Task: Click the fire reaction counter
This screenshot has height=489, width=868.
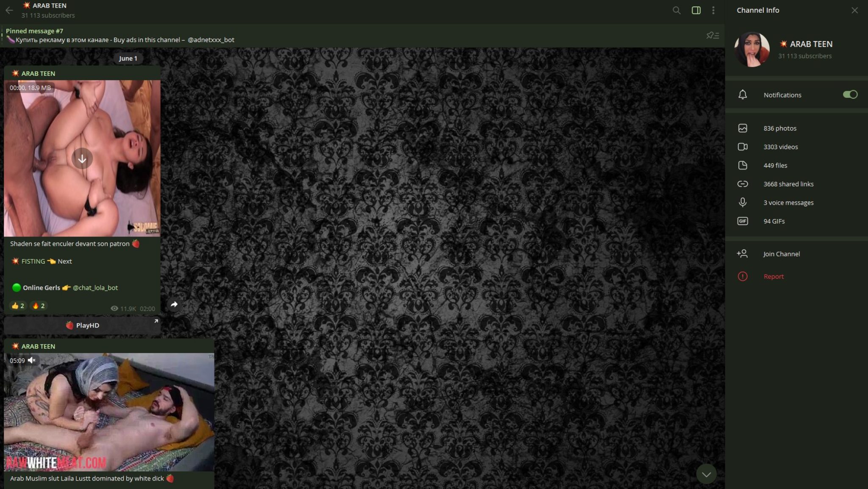Action: click(x=39, y=306)
